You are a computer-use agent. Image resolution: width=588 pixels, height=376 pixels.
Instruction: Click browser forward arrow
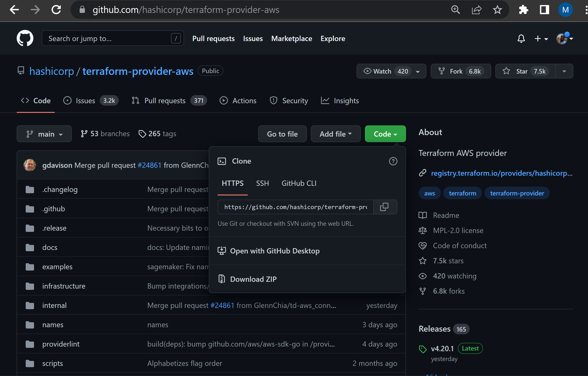point(35,10)
